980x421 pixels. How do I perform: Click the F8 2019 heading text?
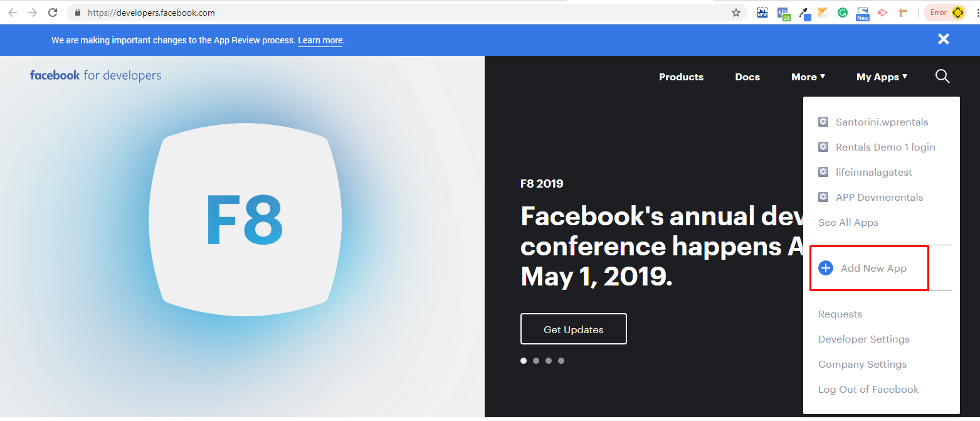tap(542, 184)
